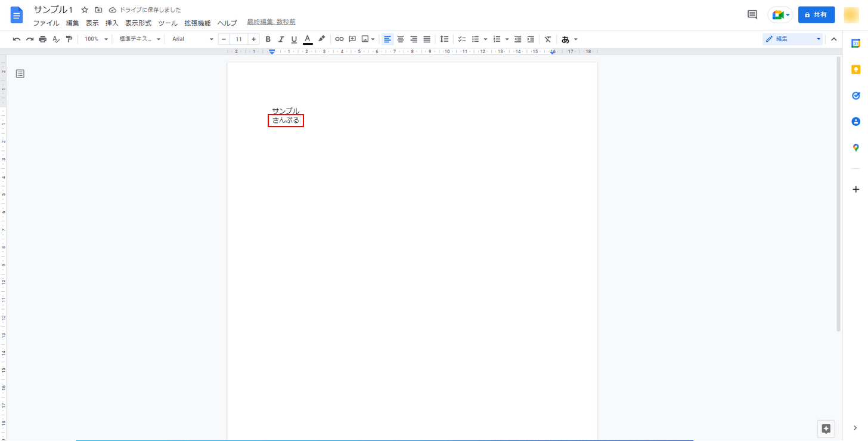Clear formatting from the text
This screenshot has width=868, height=441.
(x=548, y=39)
